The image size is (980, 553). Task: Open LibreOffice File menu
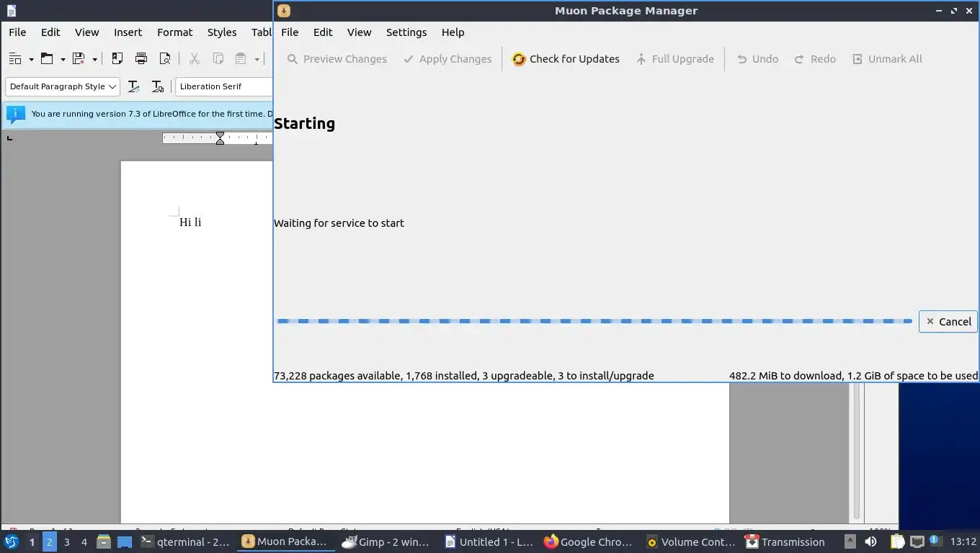click(x=17, y=32)
